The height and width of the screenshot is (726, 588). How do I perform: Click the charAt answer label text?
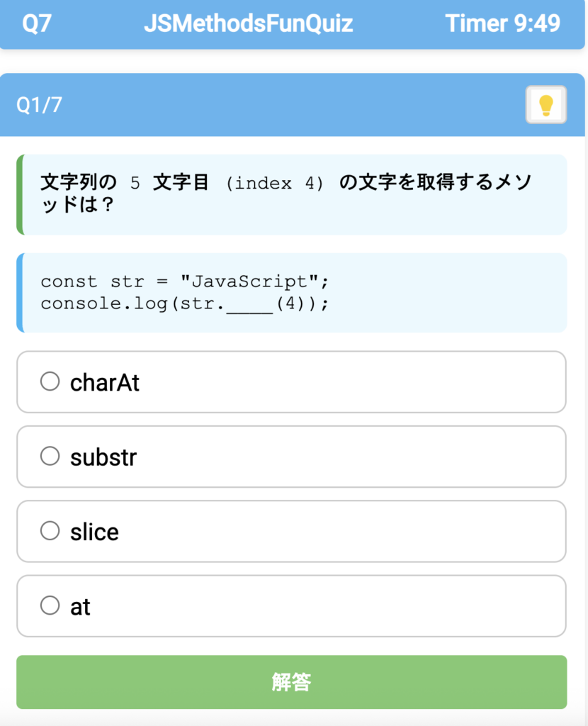point(105,383)
